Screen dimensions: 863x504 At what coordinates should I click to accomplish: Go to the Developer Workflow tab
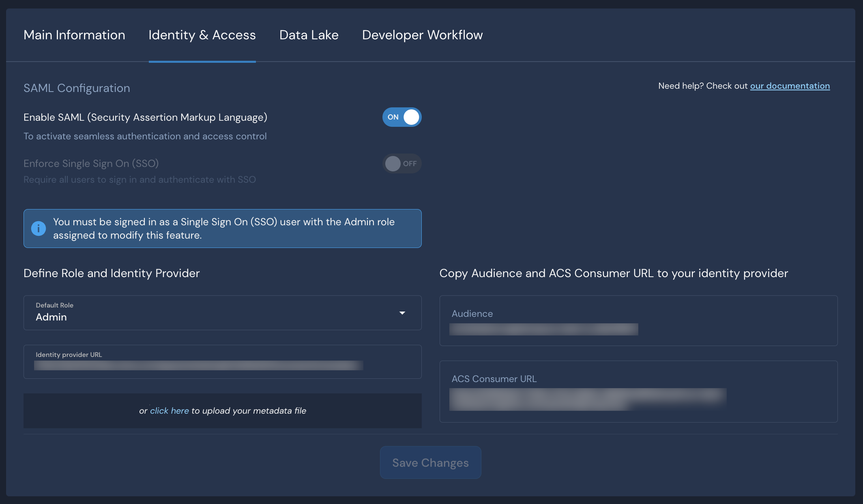tap(422, 35)
